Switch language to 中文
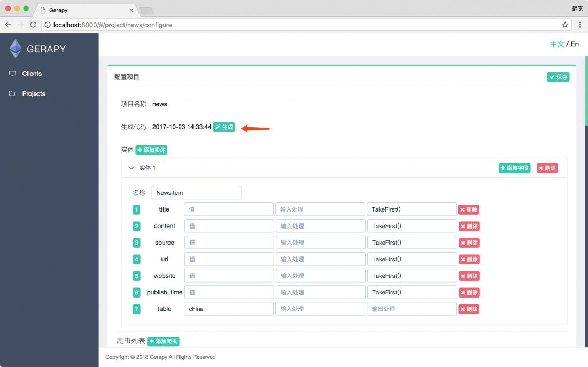Screen dimensions: 588x367 pyautogui.click(x=557, y=44)
